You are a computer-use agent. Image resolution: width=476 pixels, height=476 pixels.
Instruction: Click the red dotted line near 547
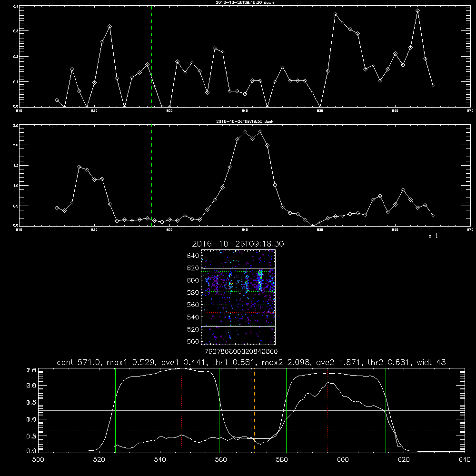coord(181,410)
